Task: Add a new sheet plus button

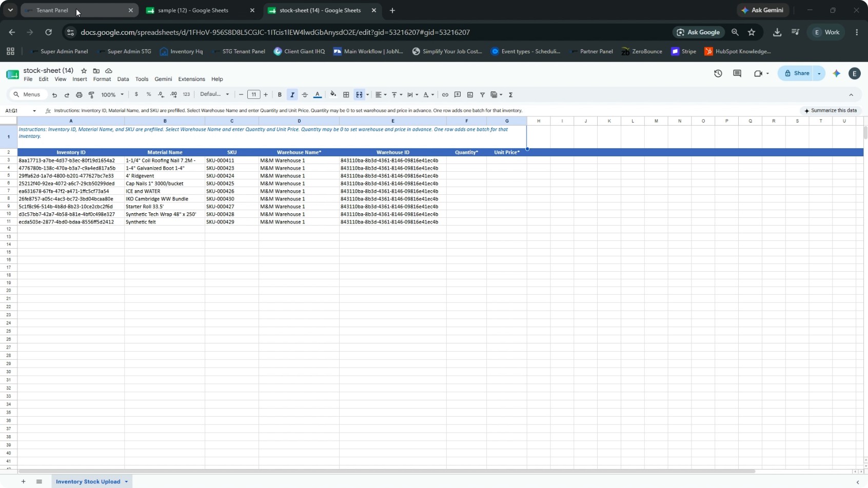Action: pos(23,482)
